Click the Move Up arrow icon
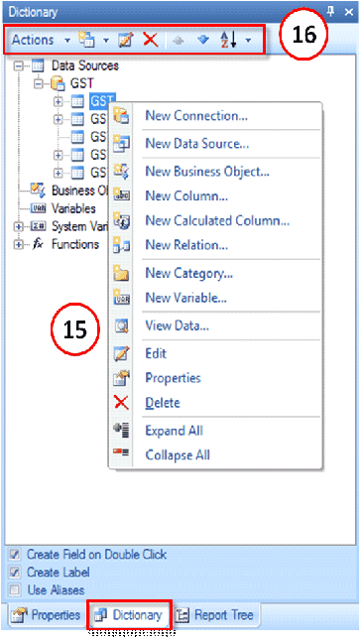 pyautogui.click(x=179, y=41)
